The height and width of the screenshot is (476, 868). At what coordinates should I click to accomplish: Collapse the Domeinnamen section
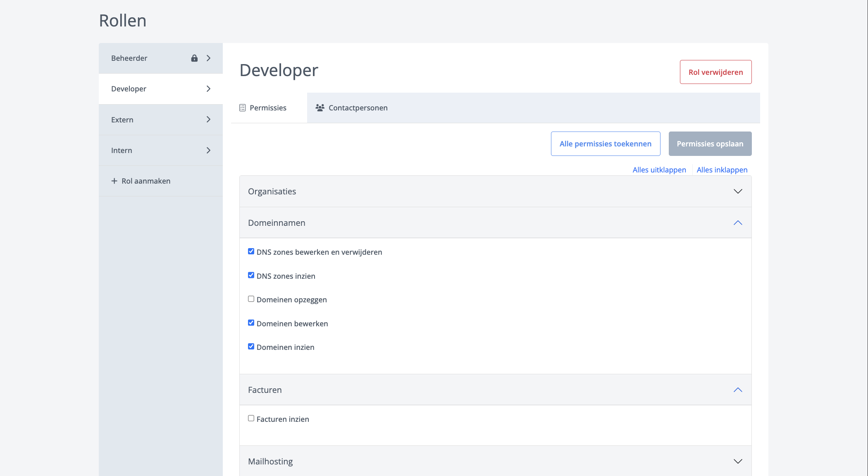(737, 222)
